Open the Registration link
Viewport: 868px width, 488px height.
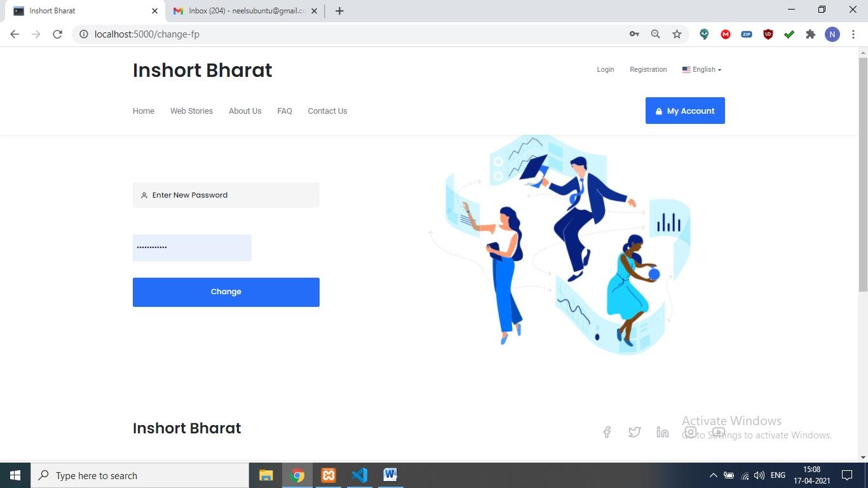[648, 69]
